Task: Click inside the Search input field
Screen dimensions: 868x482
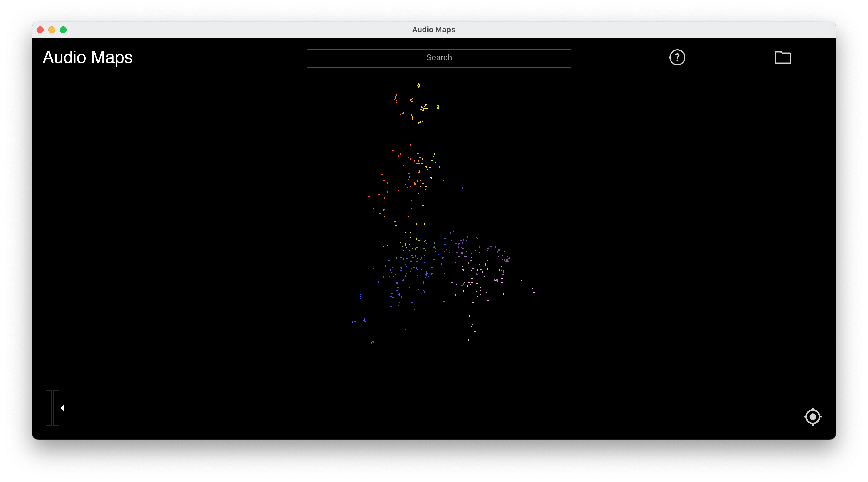Action: coord(438,58)
